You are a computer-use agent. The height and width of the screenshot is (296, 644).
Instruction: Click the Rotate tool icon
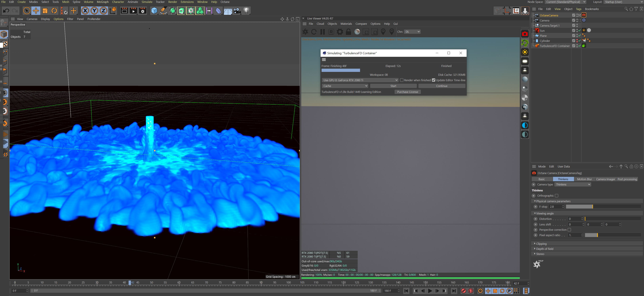click(x=54, y=11)
